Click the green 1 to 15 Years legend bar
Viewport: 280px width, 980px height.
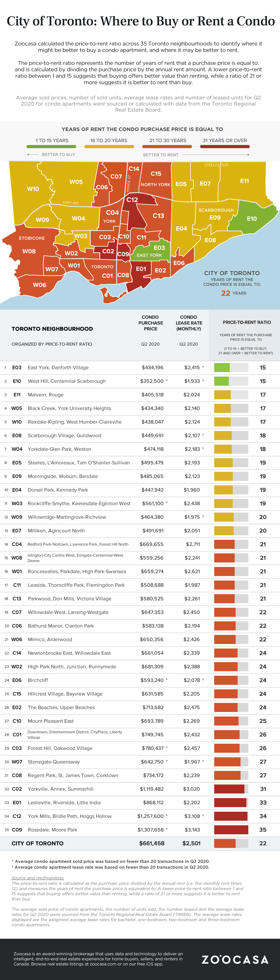coord(51,146)
